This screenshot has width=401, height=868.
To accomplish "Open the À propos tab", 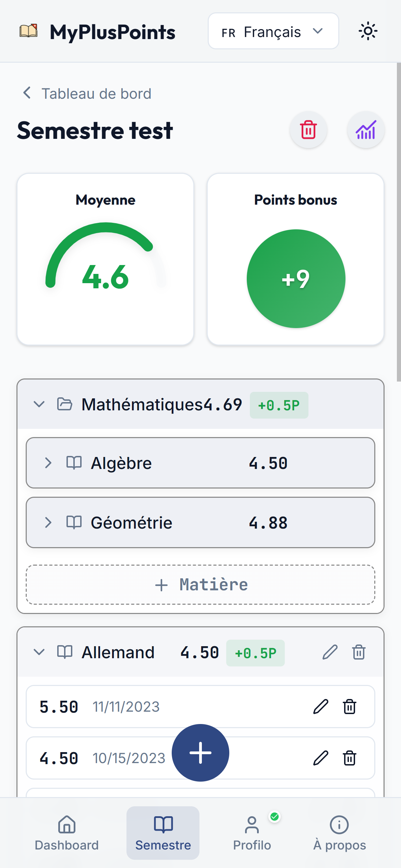I will 339,833.
